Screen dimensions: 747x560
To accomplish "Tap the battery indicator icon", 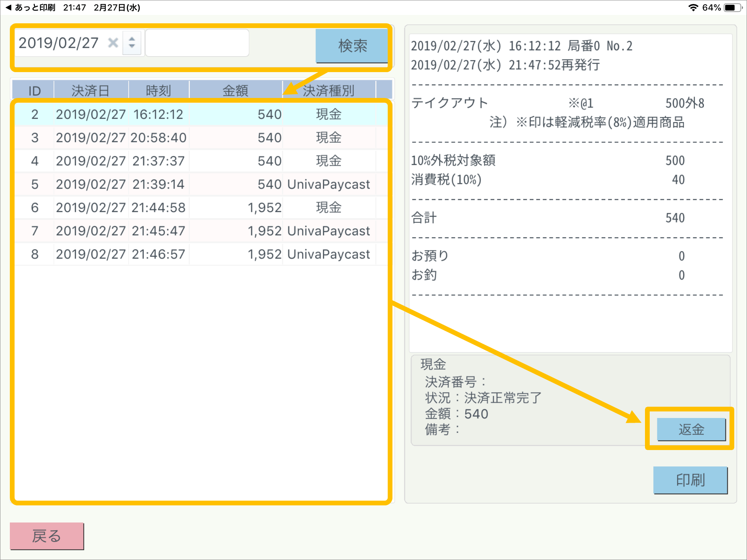I will coord(733,8).
